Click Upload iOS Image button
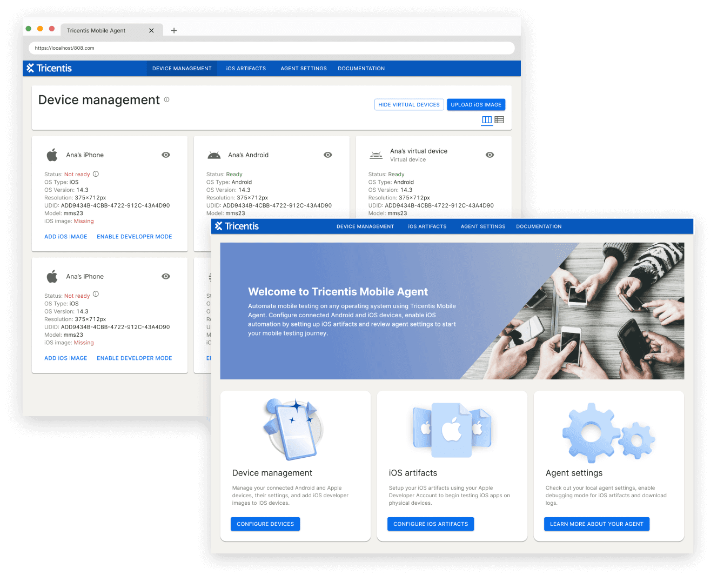The height and width of the screenshot is (588, 724). [476, 105]
